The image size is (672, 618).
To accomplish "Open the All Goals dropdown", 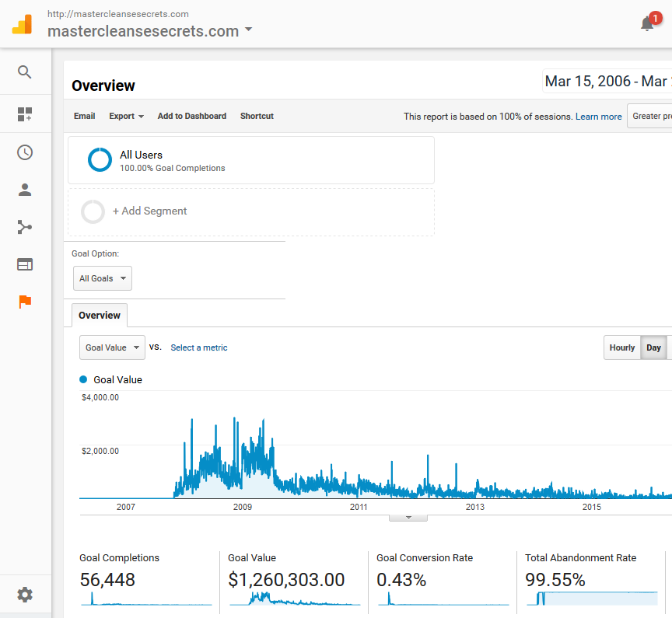I will pyautogui.click(x=103, y=278).
